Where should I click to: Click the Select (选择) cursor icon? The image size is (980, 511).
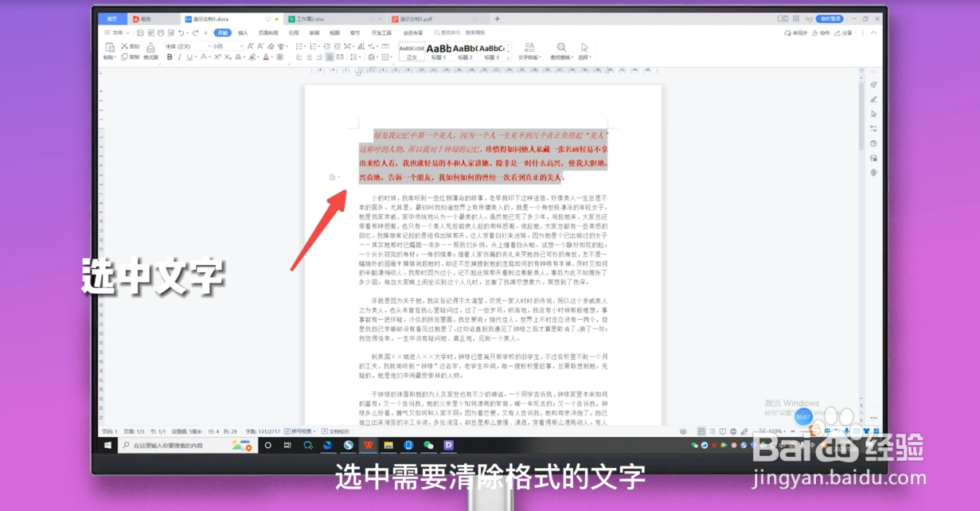click(584, 48)
